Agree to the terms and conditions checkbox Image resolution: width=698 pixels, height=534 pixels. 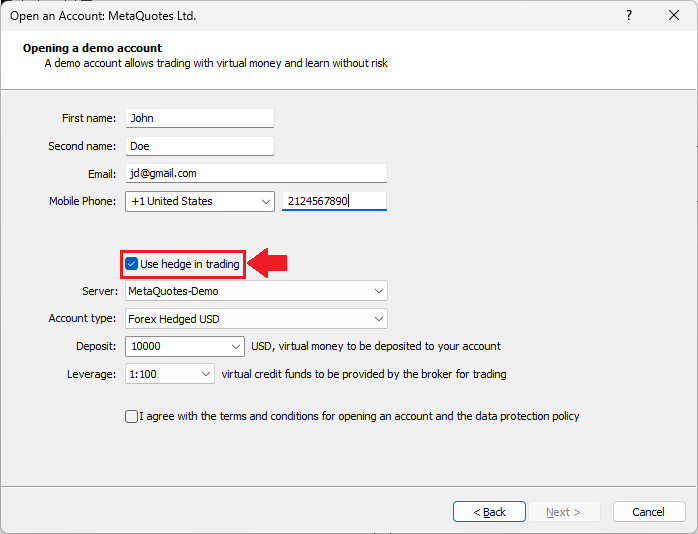(132, 416)
